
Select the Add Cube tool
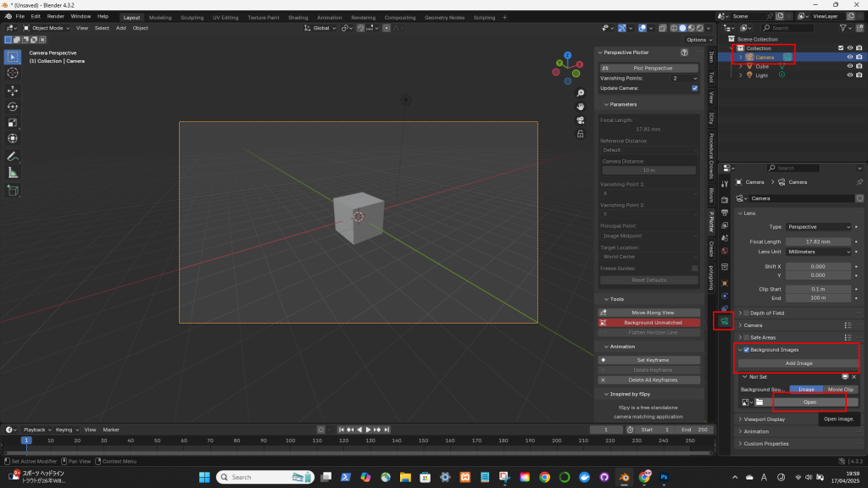click(13, 191)
